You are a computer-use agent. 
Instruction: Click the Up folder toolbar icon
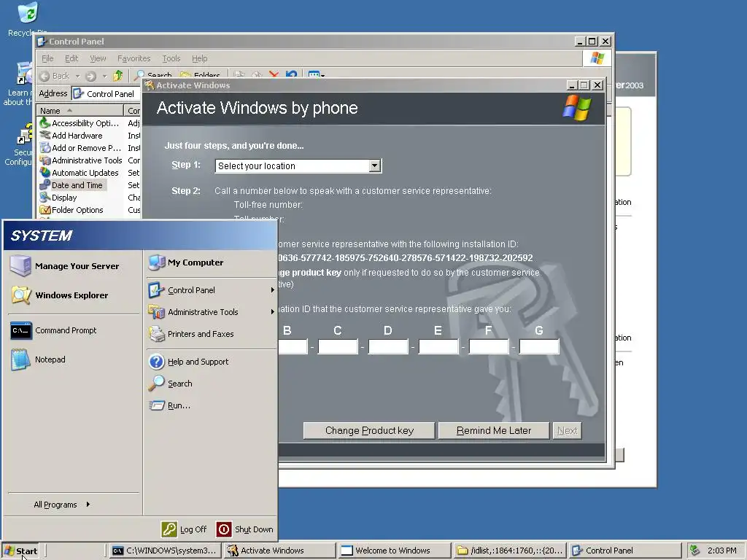(117, 76)
